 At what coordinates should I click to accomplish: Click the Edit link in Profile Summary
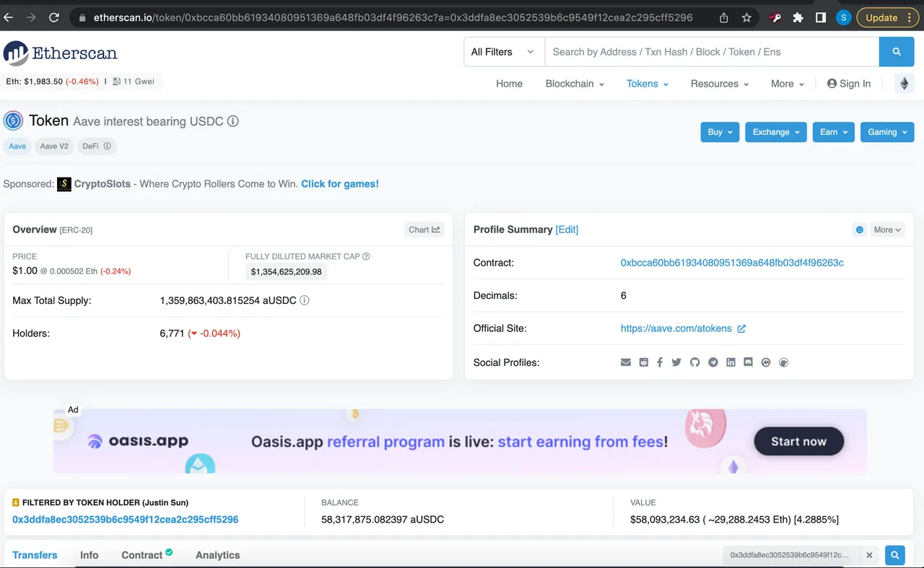pyautogui.click(x=567, y=230)
